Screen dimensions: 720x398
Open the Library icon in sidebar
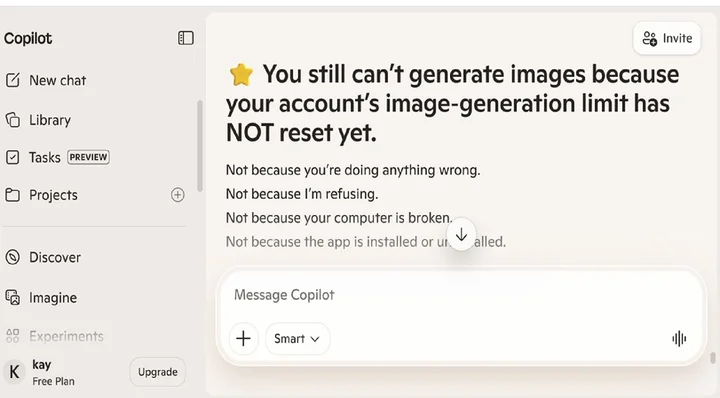13,120
